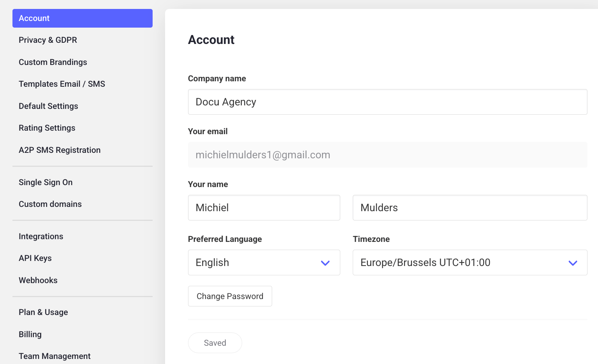The height and width of the screenshot is (364, 598).
Task: Select the Company name label
Action: (x=217, y=79)
